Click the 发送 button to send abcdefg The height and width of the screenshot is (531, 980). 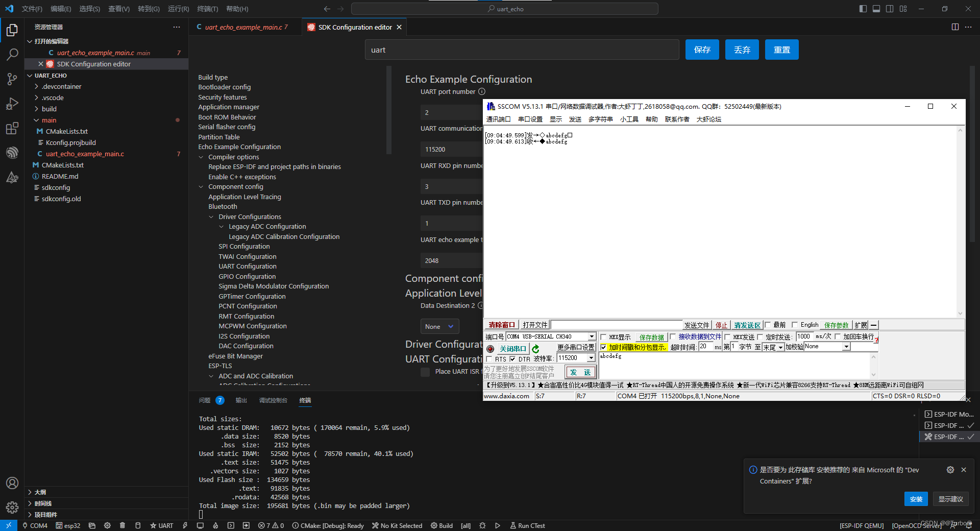[580, 372]
